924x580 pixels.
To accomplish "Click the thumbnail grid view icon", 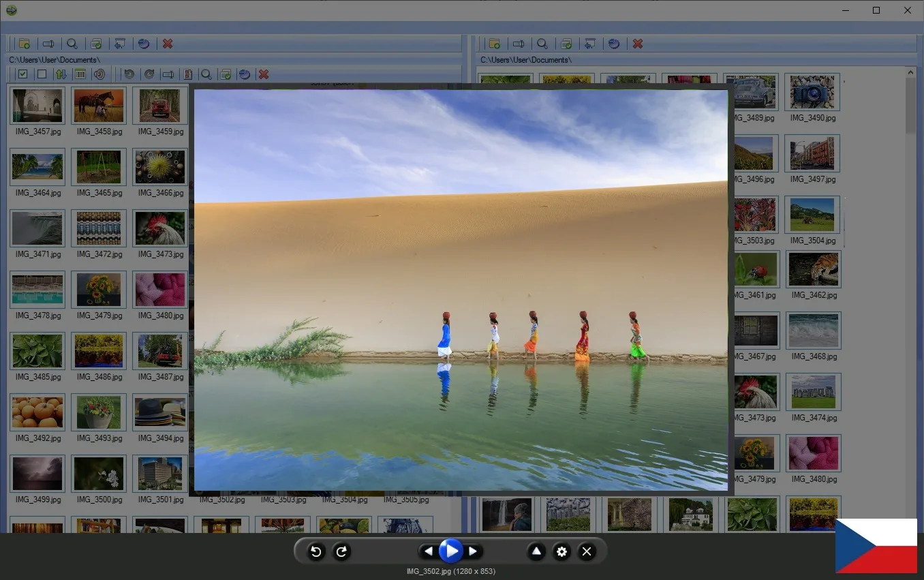I will (x=80, y=74).
